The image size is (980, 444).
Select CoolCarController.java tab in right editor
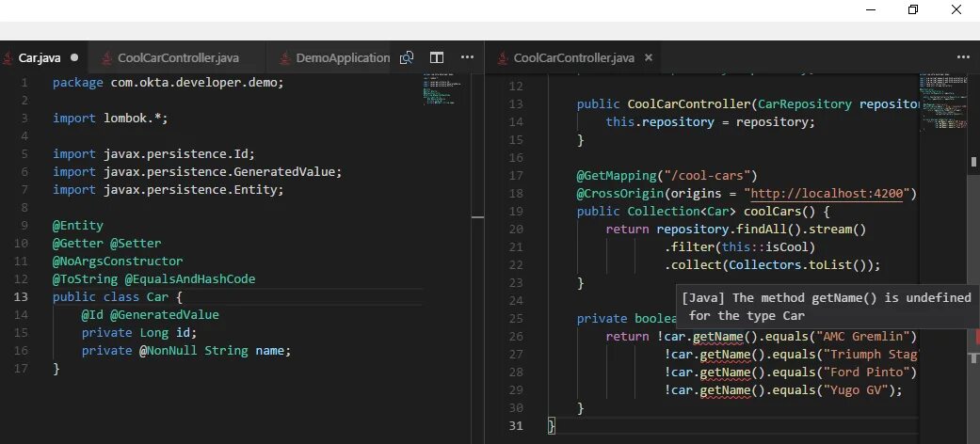(573, 58)
